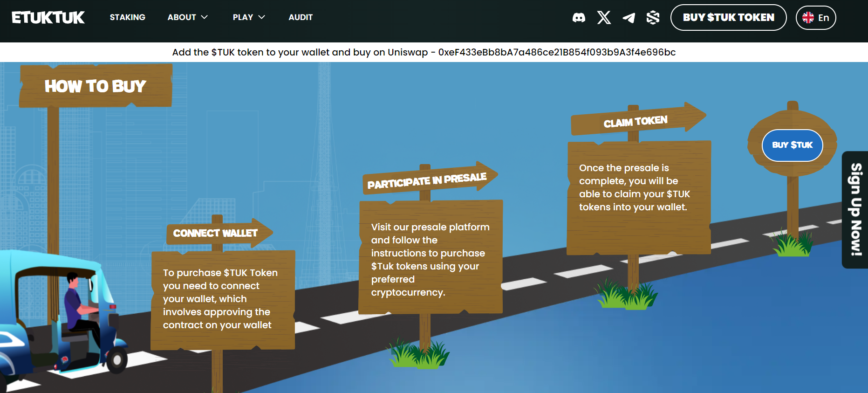Open the Sign Up Now! side tab
Image resolution: width=868 pixels, height=393 pixels.
tap(855, 210)
